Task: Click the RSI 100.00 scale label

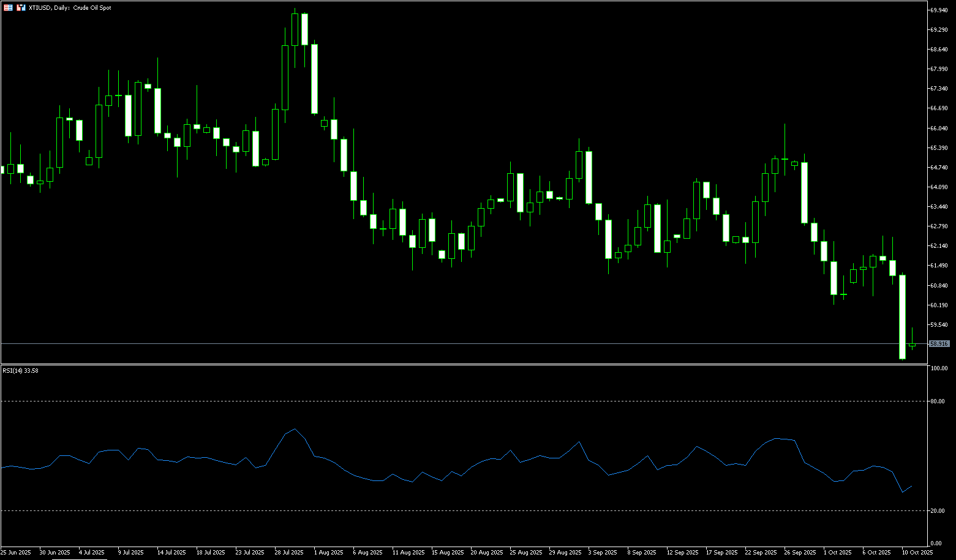Action: pos(938,368)
